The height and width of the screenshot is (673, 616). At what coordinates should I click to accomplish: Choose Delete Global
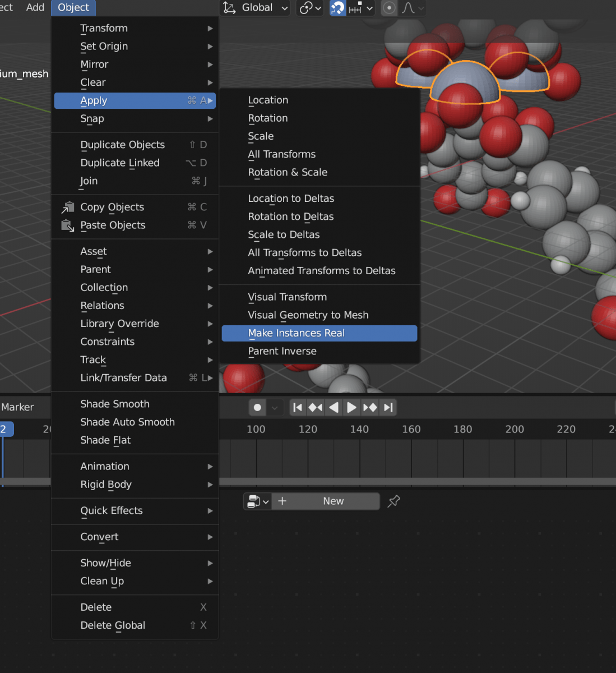coord(135,625)
